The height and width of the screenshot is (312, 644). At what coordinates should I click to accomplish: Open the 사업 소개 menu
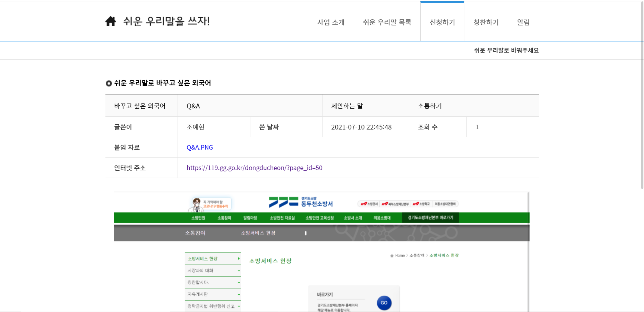click(x=331, y=22)
